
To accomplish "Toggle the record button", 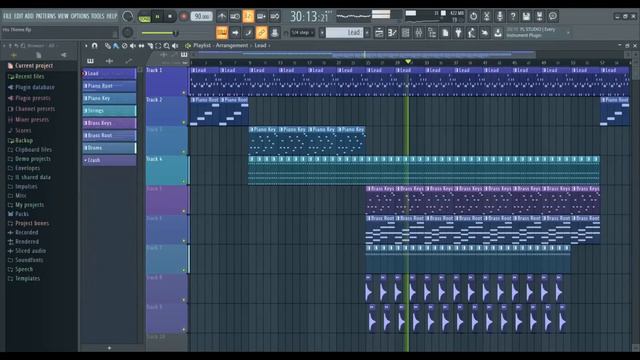I will [184, 16].
